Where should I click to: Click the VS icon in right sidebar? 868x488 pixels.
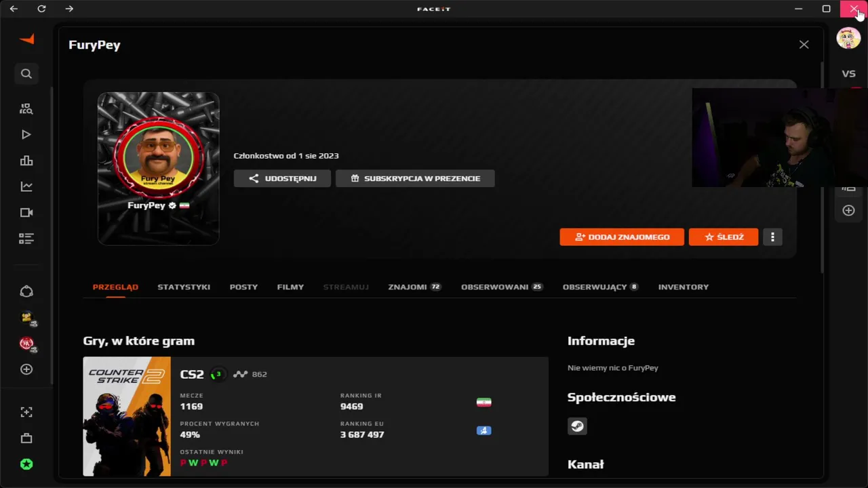point(848,73)
